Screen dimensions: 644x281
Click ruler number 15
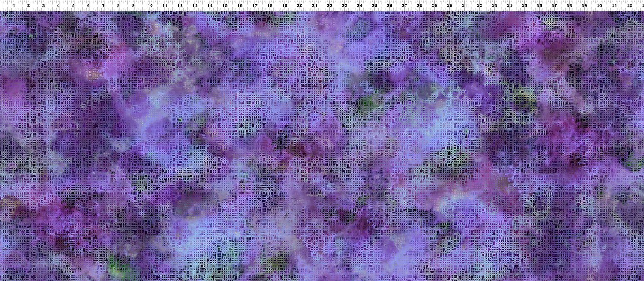(225, 6)
